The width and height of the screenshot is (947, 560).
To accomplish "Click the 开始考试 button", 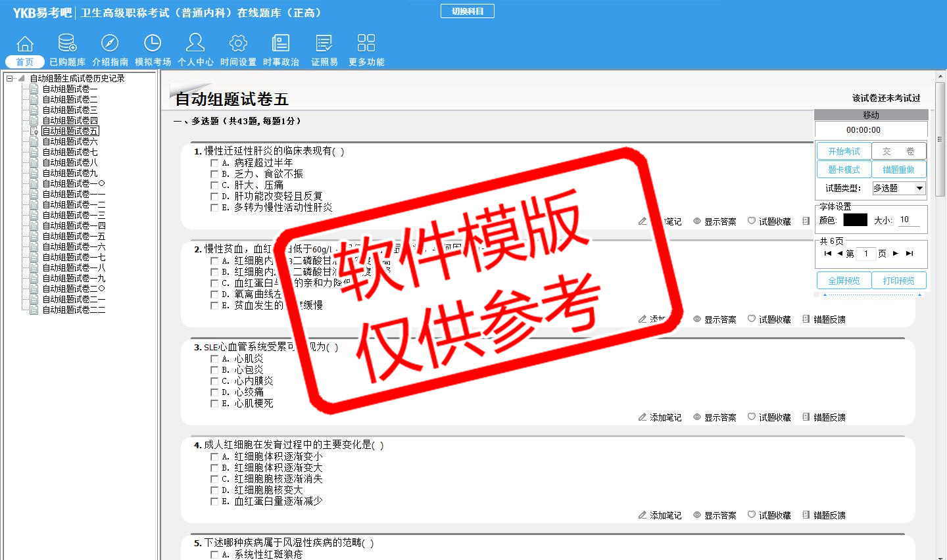I will coord(844,151).
